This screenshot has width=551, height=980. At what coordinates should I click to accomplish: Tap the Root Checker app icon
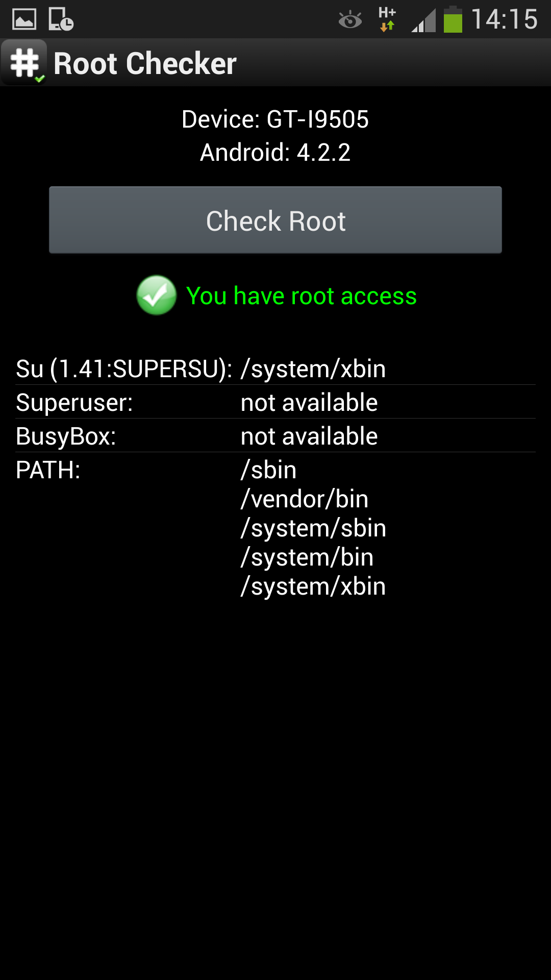[x=24, y=63]
